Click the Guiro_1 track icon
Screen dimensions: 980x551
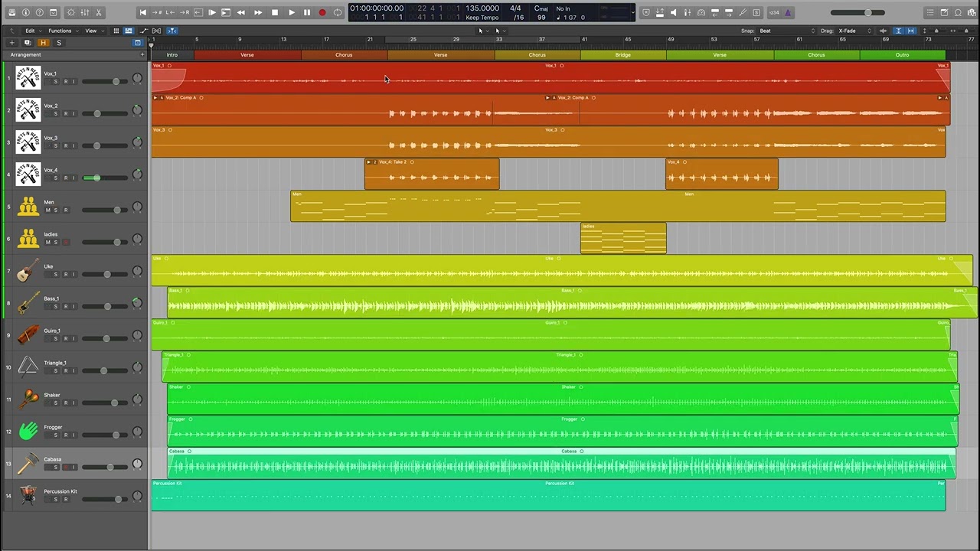tap(28, 335)
